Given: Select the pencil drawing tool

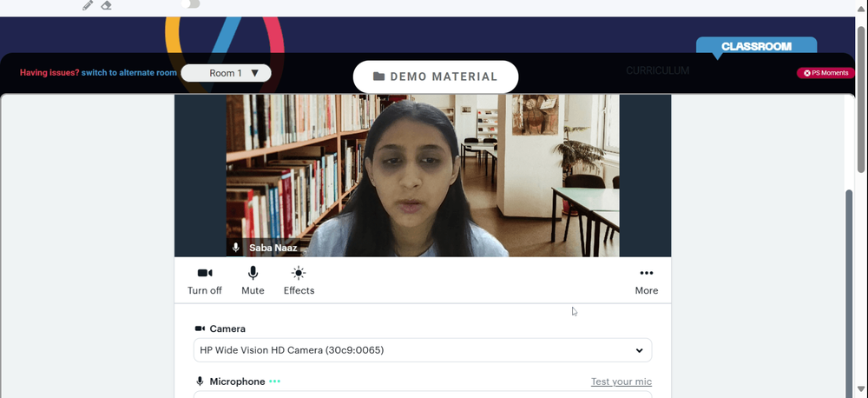Looking at the screenshot, I should click(88, 5).
